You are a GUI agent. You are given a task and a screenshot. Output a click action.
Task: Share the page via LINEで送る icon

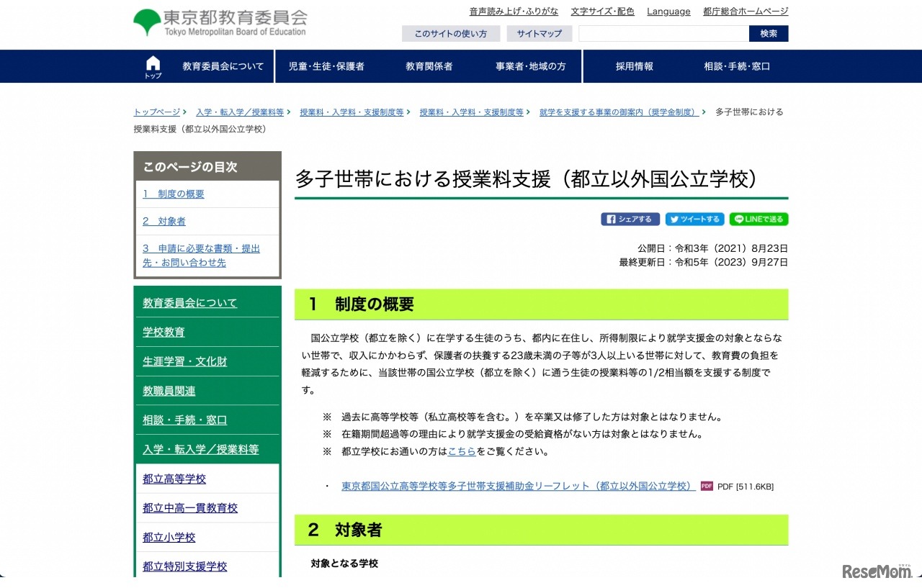click(758, 219)
